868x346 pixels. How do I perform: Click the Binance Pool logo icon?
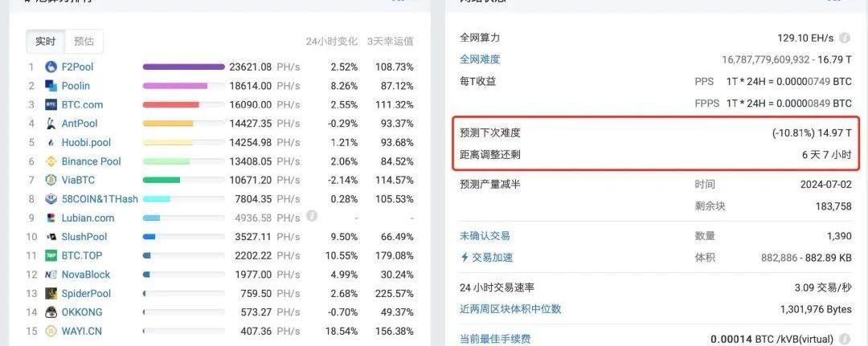(x=51, y=161)
